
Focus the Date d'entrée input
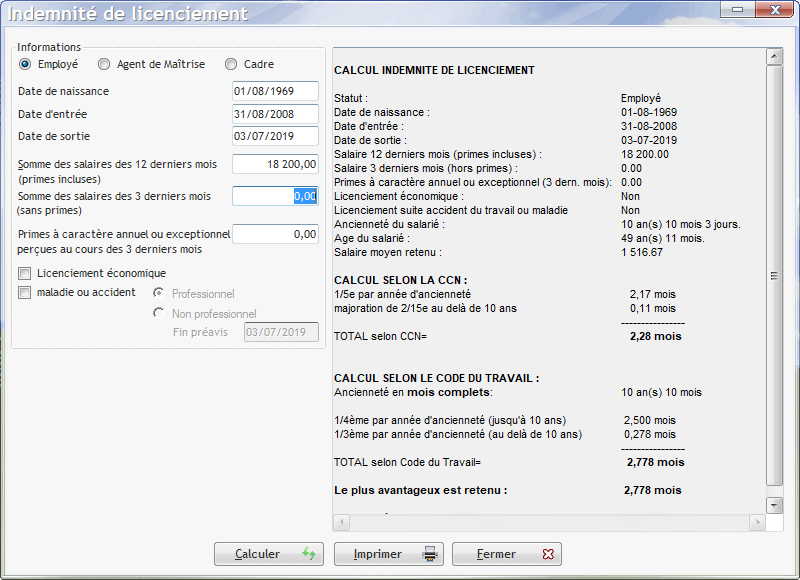[x=275, y=114]
